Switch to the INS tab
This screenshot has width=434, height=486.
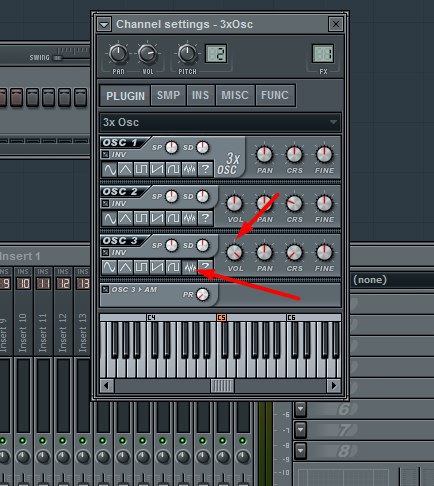pos(200,95)
